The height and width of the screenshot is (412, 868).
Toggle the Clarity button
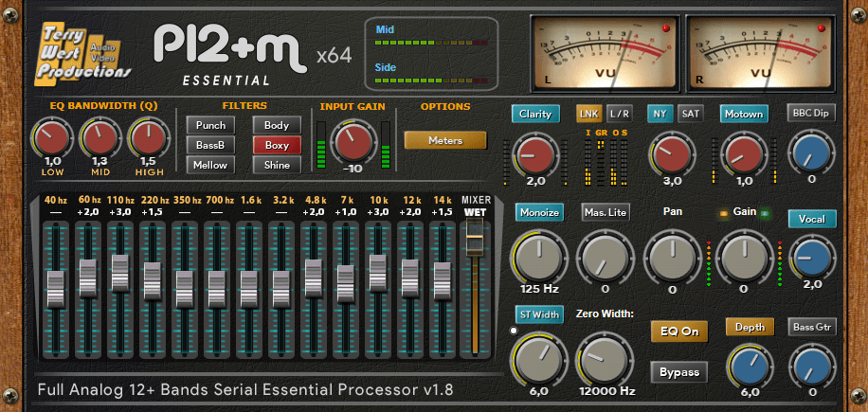click(x=535, y=114)
